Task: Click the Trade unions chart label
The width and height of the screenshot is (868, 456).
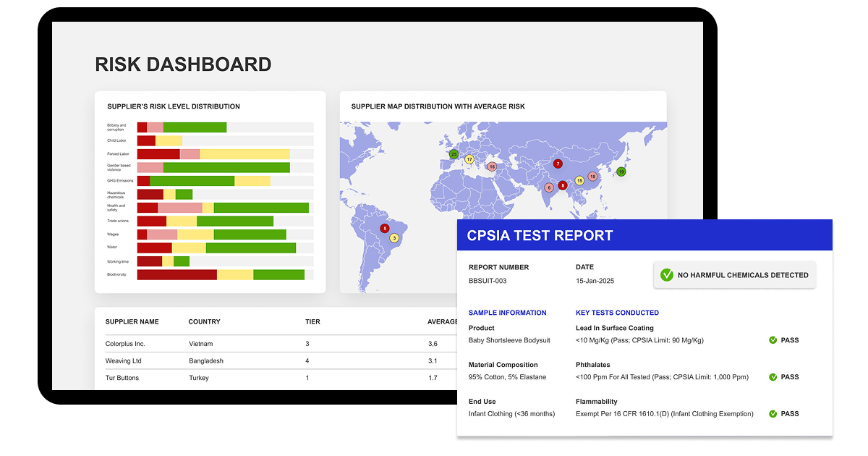Action: [x=118, y=221]
